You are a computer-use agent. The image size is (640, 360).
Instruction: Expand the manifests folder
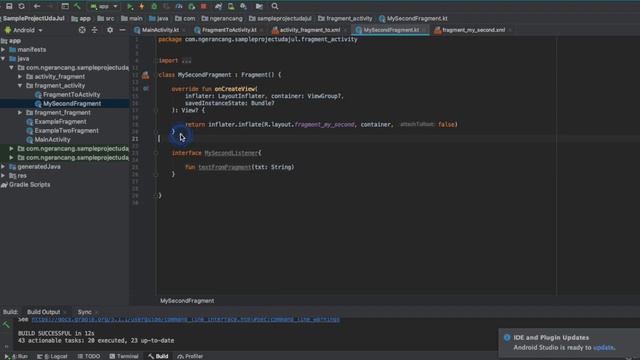[3, 49]
